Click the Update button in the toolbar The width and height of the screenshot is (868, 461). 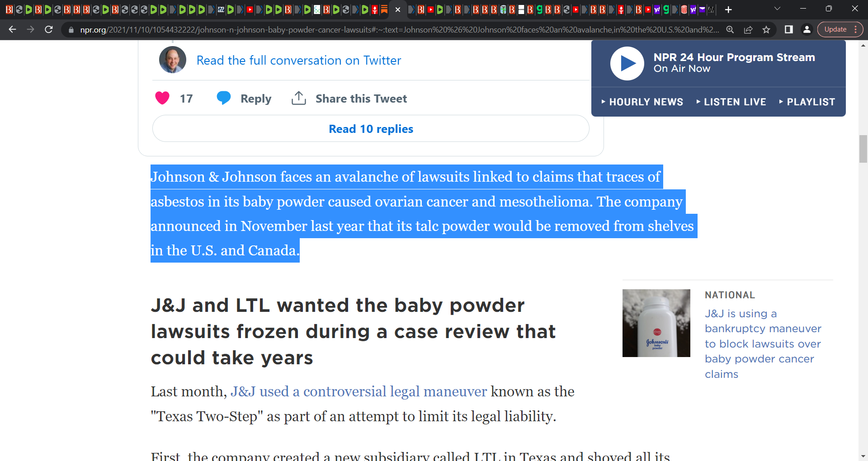pyautogui.click(x=835, y=29)
